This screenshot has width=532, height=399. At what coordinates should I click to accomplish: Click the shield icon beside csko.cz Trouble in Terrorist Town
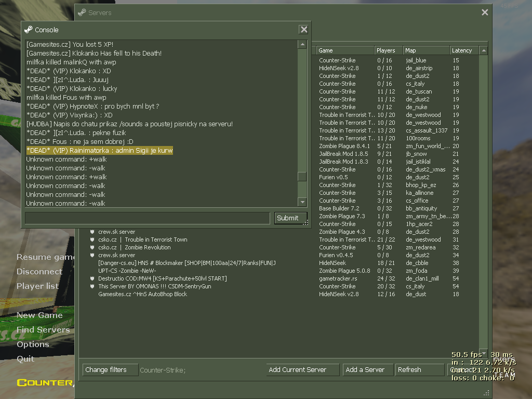point(92,240)
